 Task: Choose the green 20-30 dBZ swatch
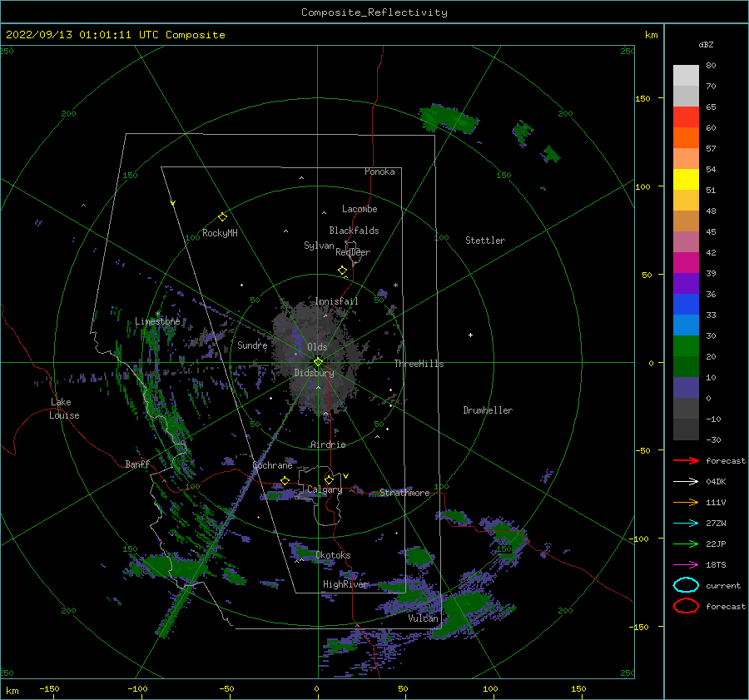pyautogui.click(x=686, y=346)
